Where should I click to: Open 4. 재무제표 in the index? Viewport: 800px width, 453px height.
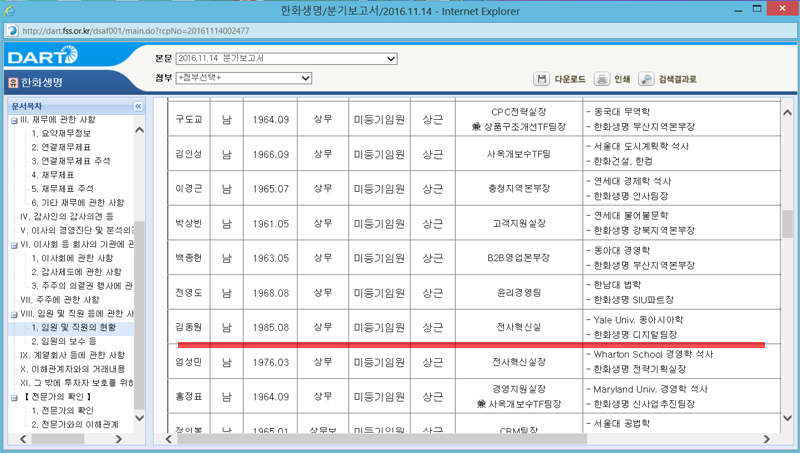tap(53, 175)
